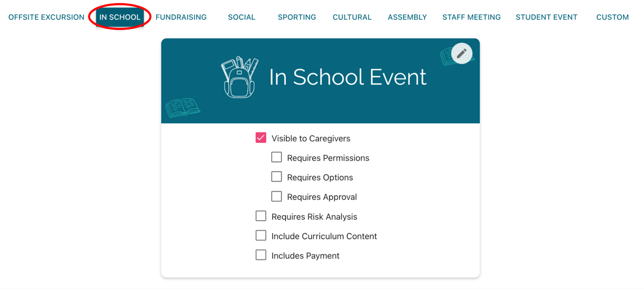Enable Requires Permissions checkbox
This screenshot has width=644, height=289.
tap(277, 157)
